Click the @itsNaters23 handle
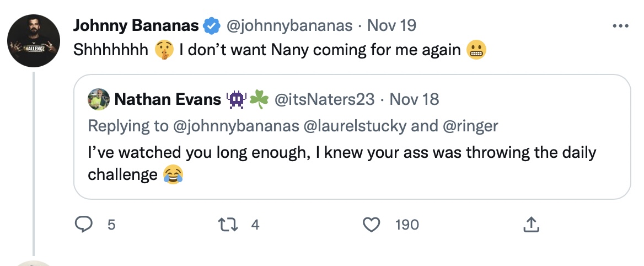Screen dimensions: 644x266 (324, 99)
